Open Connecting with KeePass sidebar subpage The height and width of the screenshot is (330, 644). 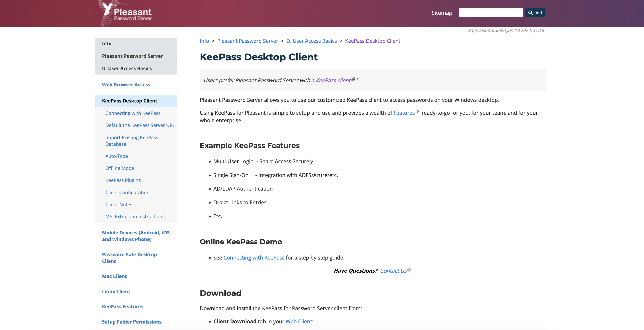coord(133,113)
